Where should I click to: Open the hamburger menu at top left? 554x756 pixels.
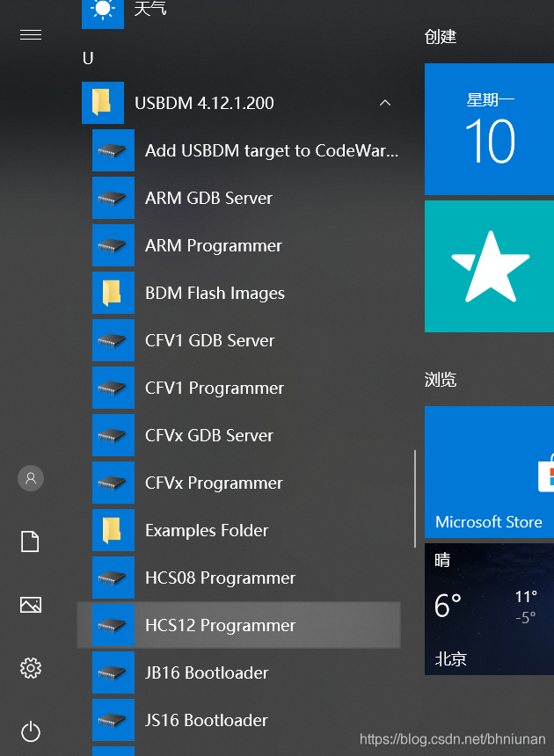(x=31, y=34)
